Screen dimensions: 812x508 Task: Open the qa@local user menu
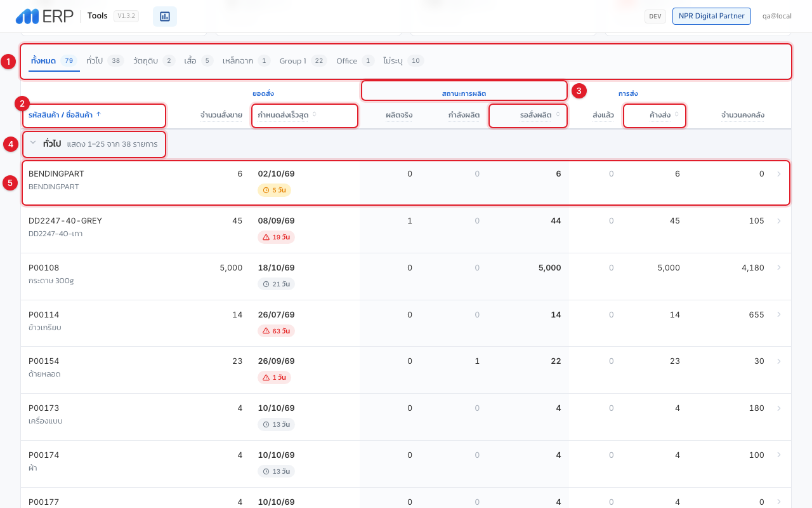pos(777,16)
